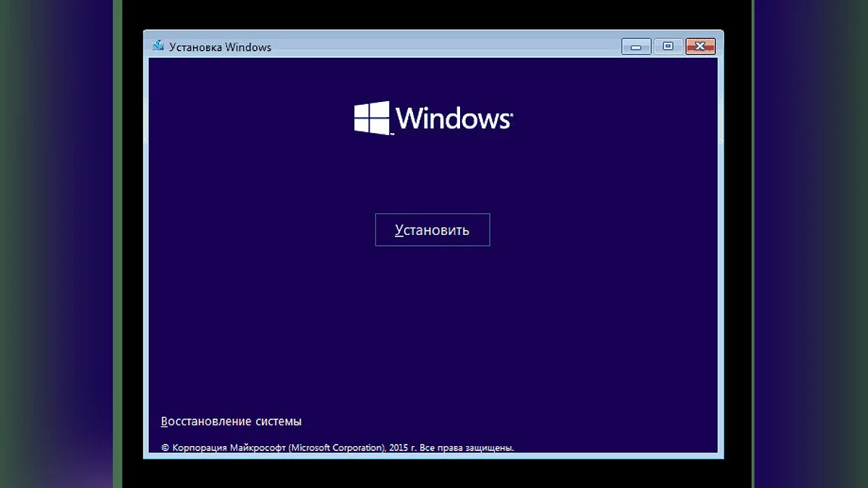Click the four-pane Windows logo

pyautogui.click(x=372, y=118)
